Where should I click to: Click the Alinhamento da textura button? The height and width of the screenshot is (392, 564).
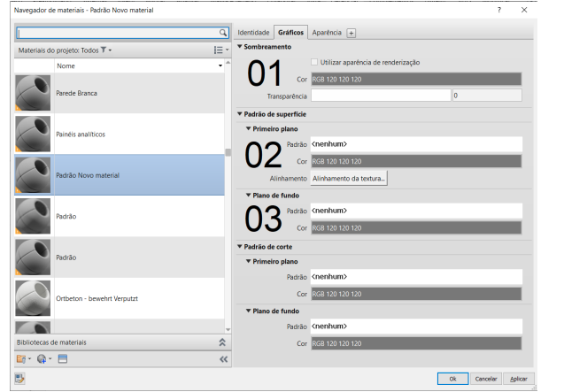349,178
